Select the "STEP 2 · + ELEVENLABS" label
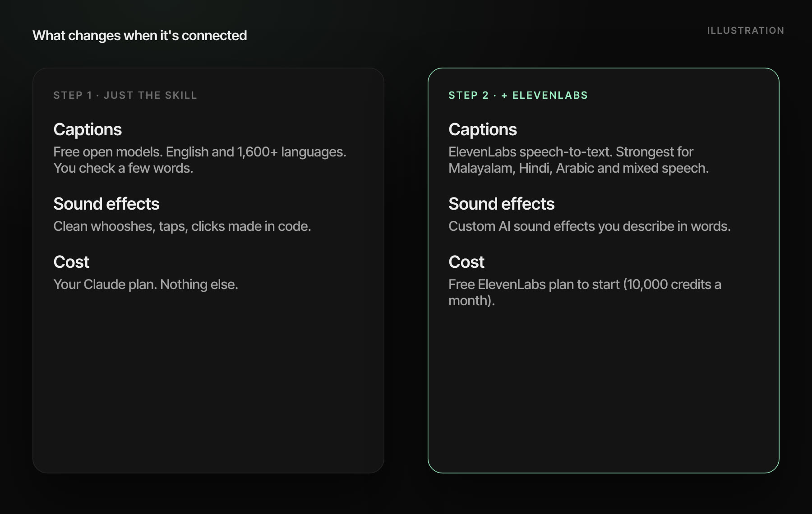Viewport: 812px width, 514px height. [518, 96]
